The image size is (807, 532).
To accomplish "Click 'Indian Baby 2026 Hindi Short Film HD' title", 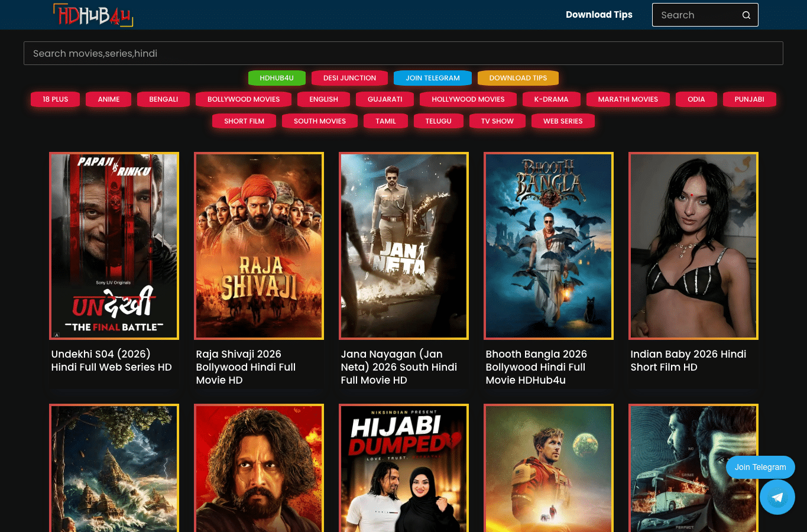I will [688, 361].
